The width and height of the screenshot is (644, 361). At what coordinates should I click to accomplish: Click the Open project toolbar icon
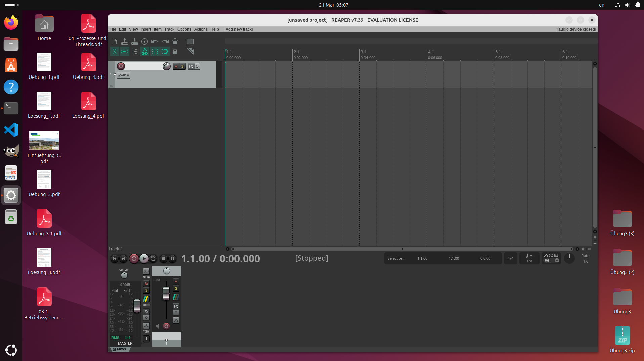(125, 41)
